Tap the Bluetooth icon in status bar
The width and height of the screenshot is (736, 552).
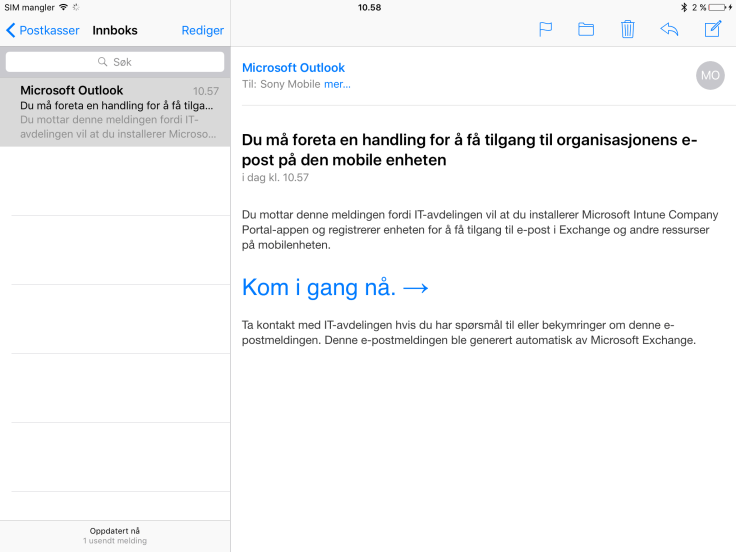681,7
